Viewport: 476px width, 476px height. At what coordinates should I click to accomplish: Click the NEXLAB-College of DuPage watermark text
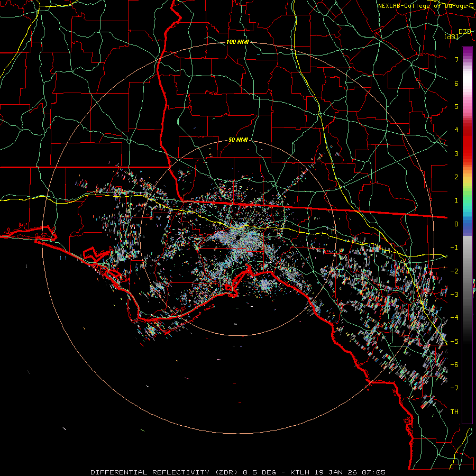coord(426,6)
